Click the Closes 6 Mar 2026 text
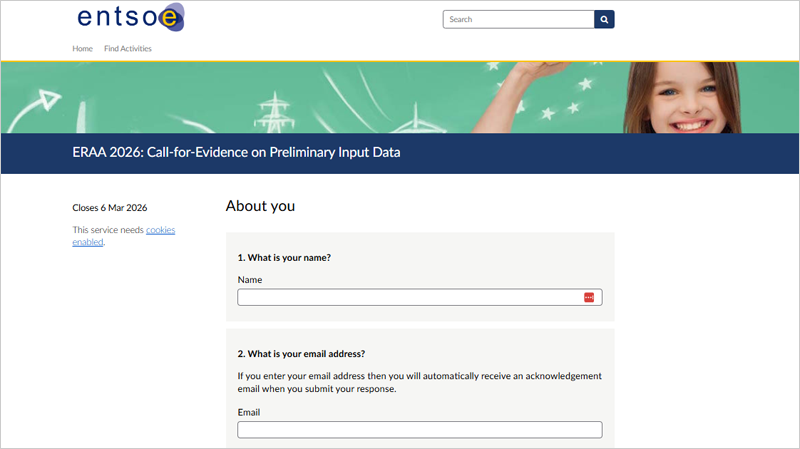The height and width of the screenshot is (449, 800). [110, 208]
